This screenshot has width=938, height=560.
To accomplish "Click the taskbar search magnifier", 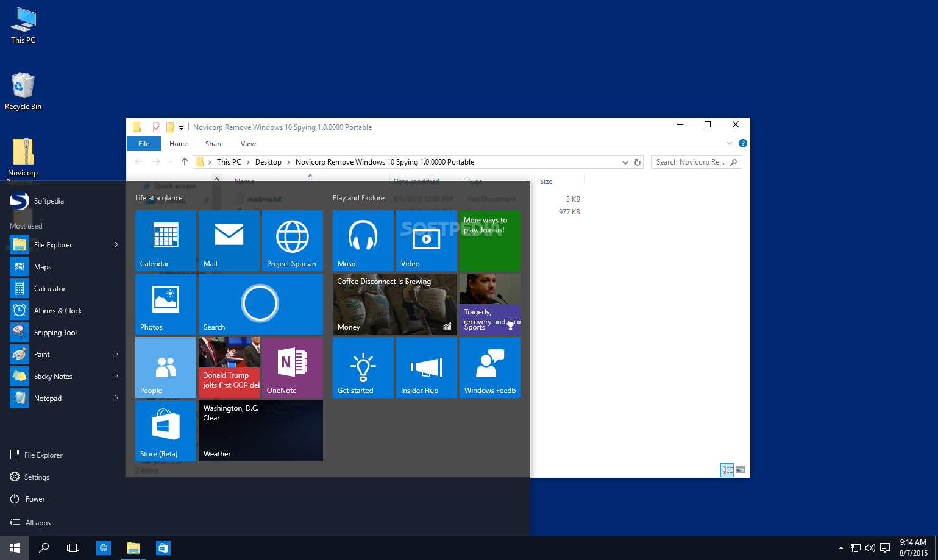I will pyautogui.click(x=44, y=548).
